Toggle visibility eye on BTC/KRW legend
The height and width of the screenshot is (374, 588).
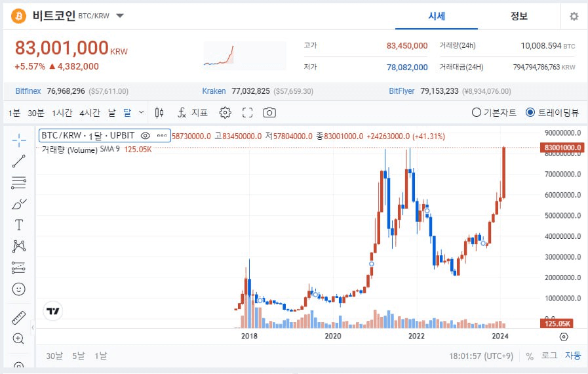(146, 136)
